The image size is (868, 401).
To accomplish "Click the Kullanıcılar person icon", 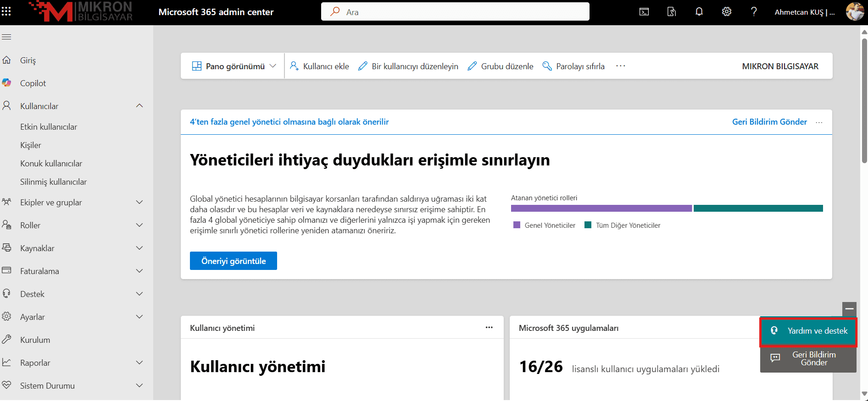I will [6, 106].
